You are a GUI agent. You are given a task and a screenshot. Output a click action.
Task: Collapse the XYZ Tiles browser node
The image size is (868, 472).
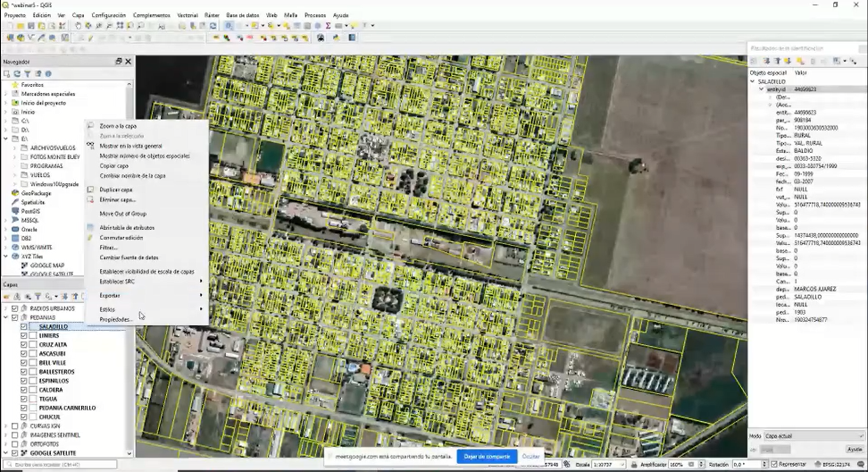pos(6,257)
